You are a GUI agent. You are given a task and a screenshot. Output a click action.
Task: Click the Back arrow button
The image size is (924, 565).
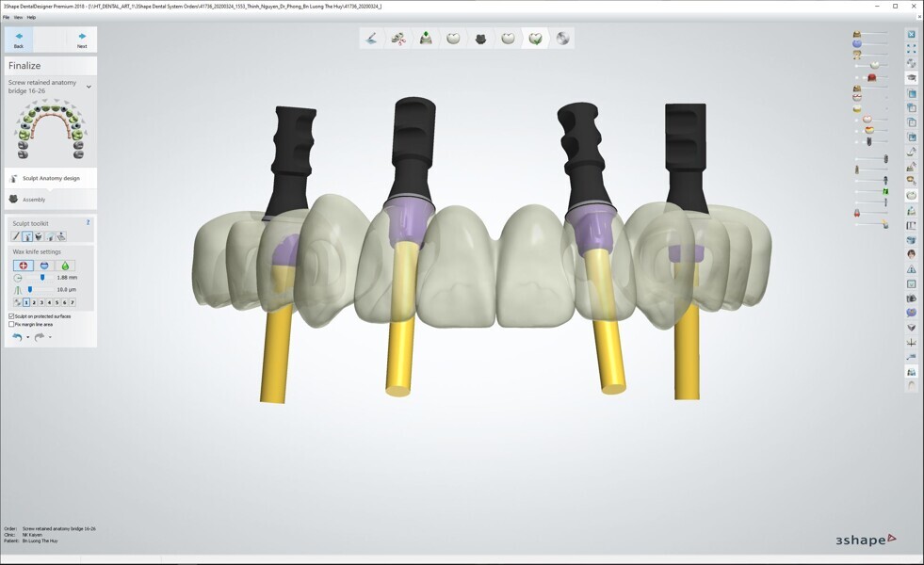pyautogui.click(x=19, y=40)
